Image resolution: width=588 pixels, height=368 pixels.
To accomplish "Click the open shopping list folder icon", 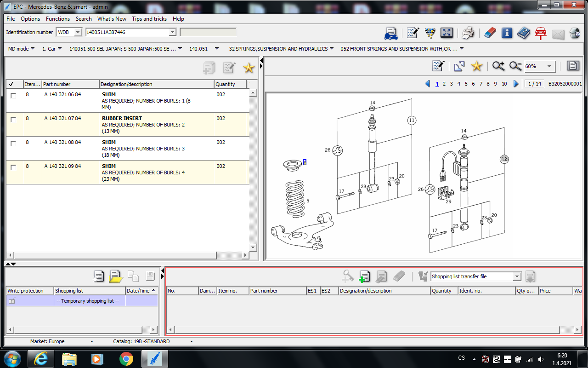I will pyautogui.click(x=116, y=276).
